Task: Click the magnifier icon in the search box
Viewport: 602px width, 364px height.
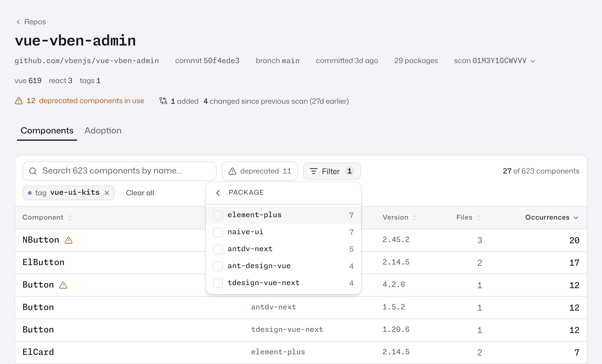Action: (x=33, y=171)
